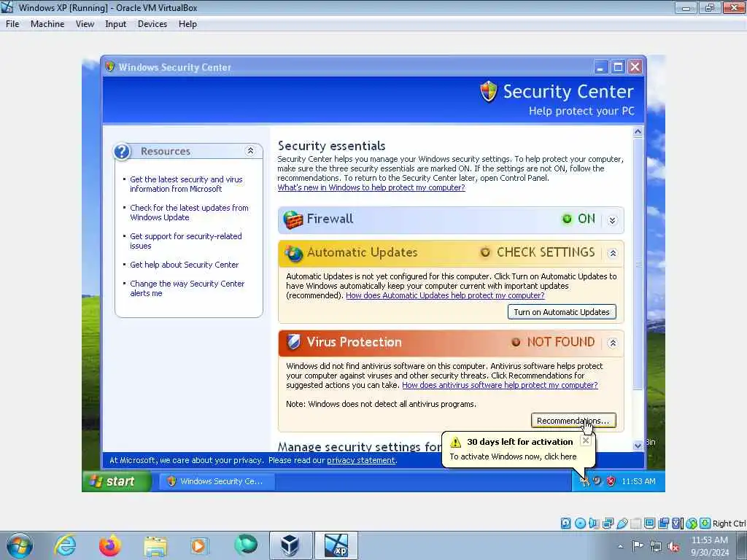Show hidden icons arrow in host tray

620,547
